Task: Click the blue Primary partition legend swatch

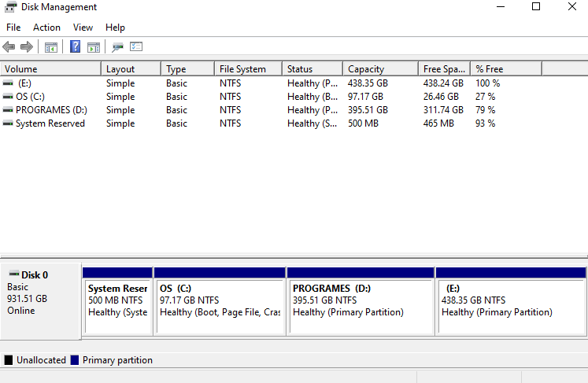Action: (75, 360)
